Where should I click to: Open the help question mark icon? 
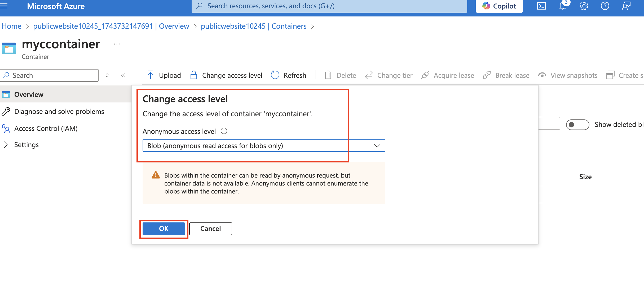click(x=605, y=6)
